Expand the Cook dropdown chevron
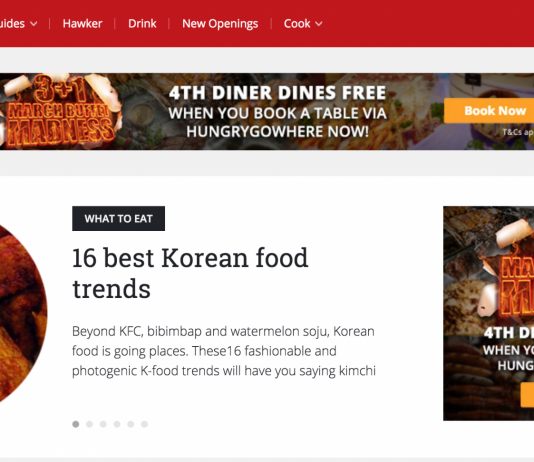The width and height of the screenshot is (534, 462). pos(319,24)
